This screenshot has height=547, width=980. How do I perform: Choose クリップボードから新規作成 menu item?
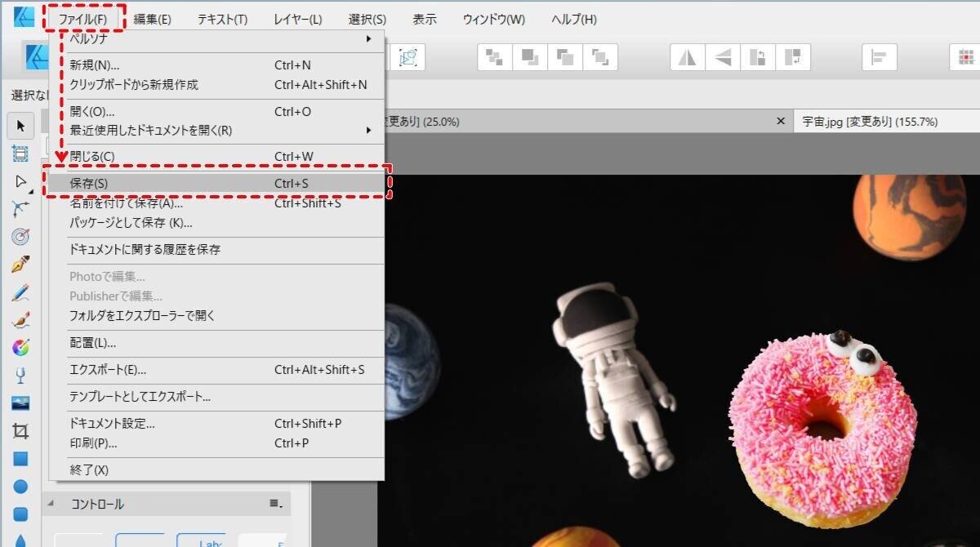[x=216, y=84]
